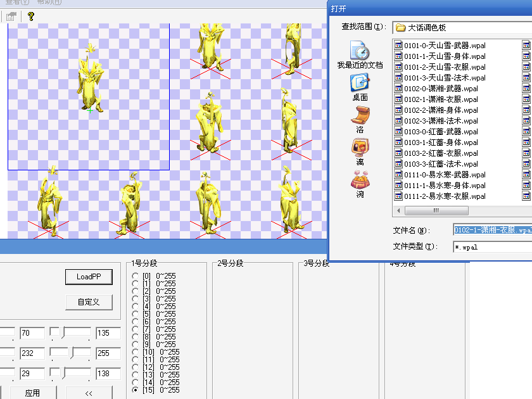
Task: Click icon of 0103-3-红盖-法术.wpal file
Action: click(x=398, y=164)
